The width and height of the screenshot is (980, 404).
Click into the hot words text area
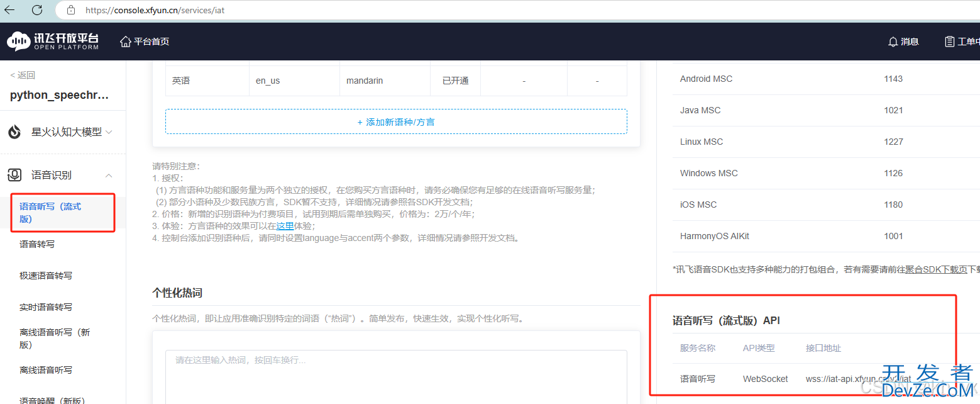point(396,376)
